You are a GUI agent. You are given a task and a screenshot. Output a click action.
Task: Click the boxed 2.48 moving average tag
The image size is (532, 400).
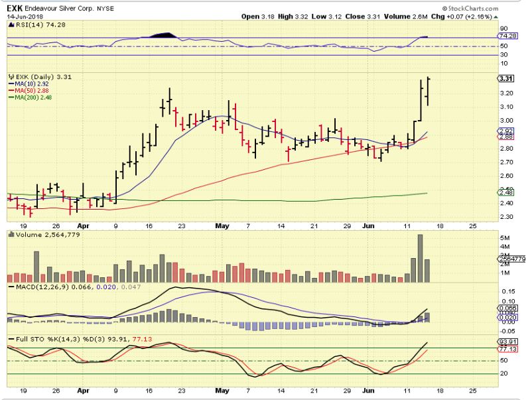tap(506, 193)
